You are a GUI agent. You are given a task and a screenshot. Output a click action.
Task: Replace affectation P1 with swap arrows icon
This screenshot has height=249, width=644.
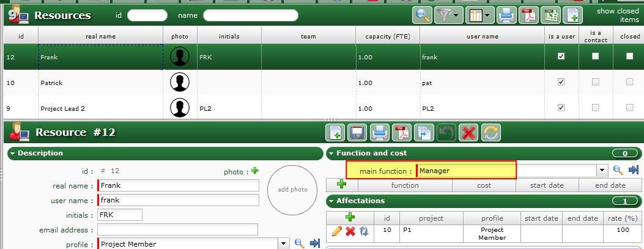click(x=364, y=231)
